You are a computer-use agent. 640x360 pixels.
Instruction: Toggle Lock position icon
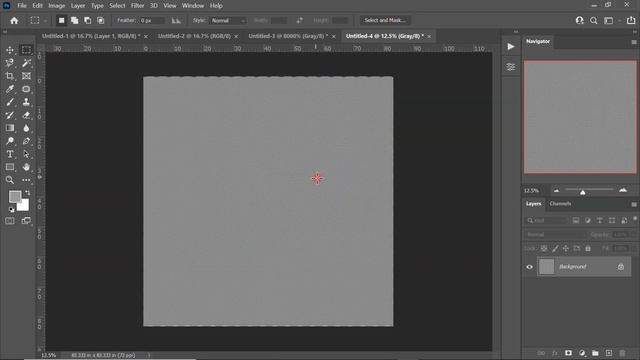point(566,248)
